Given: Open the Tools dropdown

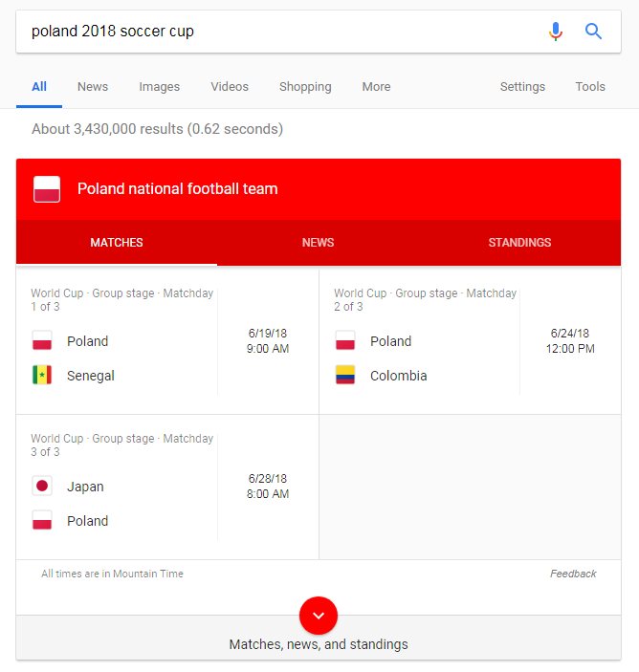Looking at the screenshot, I should (x=590, y=87).
